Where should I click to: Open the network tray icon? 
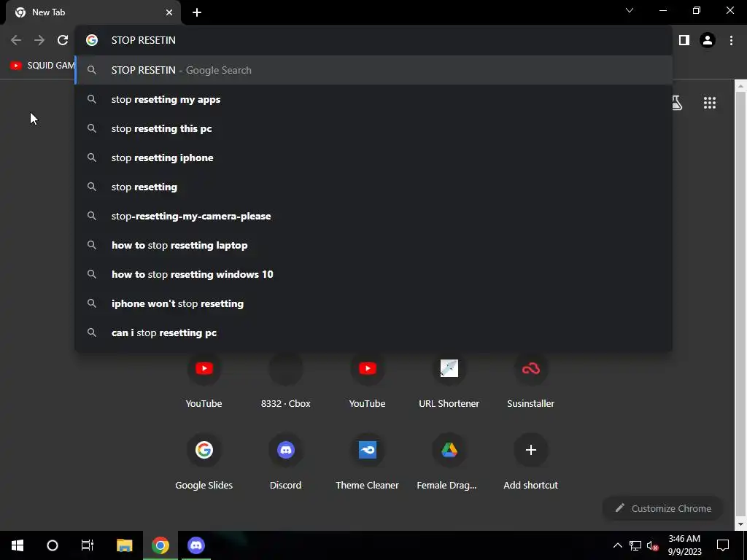635,545
